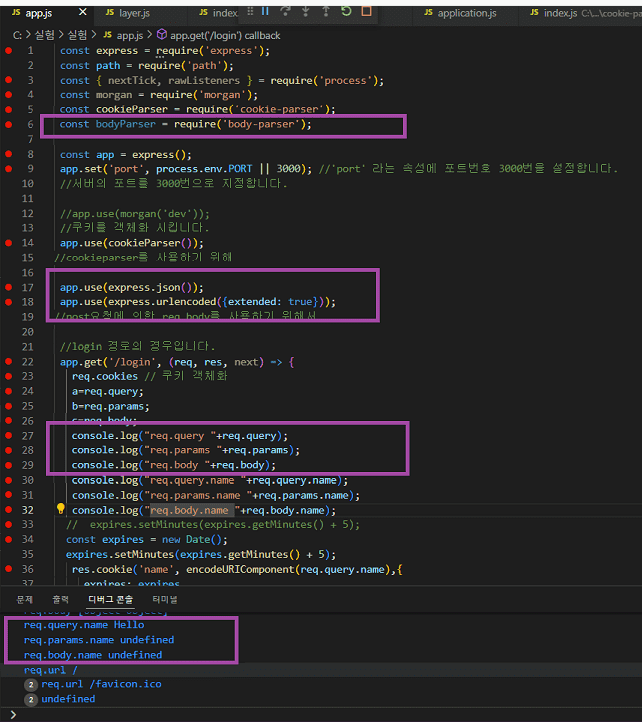
Task: Toggle the breakpoint on line 29
Action: coord(8,465)
